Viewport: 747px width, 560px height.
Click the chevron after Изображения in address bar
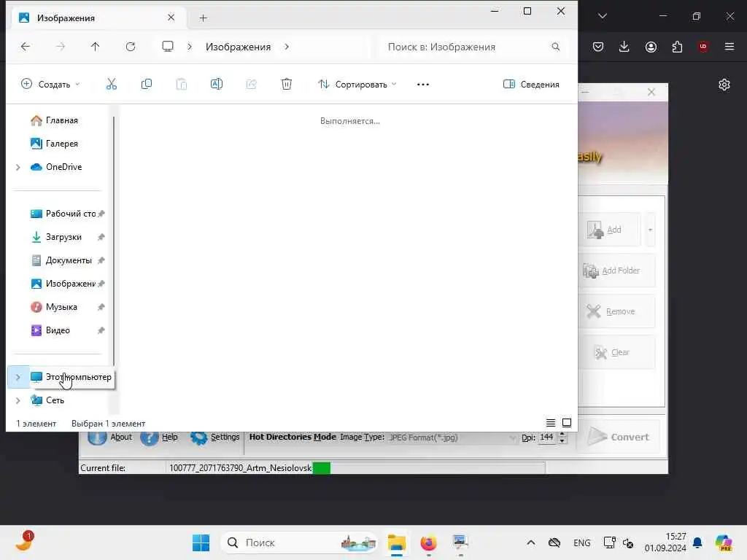[286, 47]
